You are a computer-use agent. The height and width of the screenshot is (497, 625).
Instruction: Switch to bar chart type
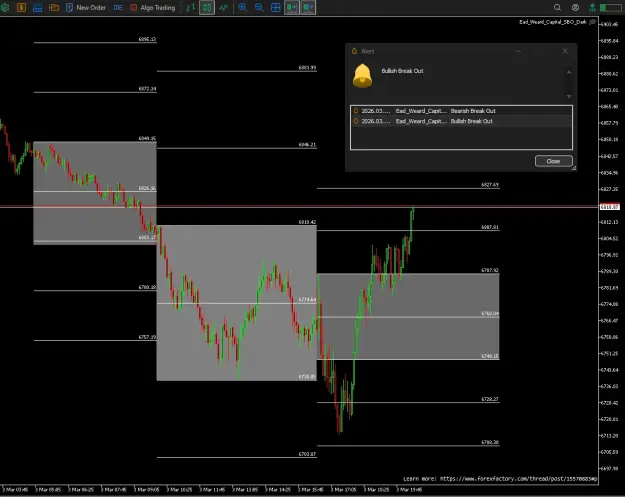(191, 7)
